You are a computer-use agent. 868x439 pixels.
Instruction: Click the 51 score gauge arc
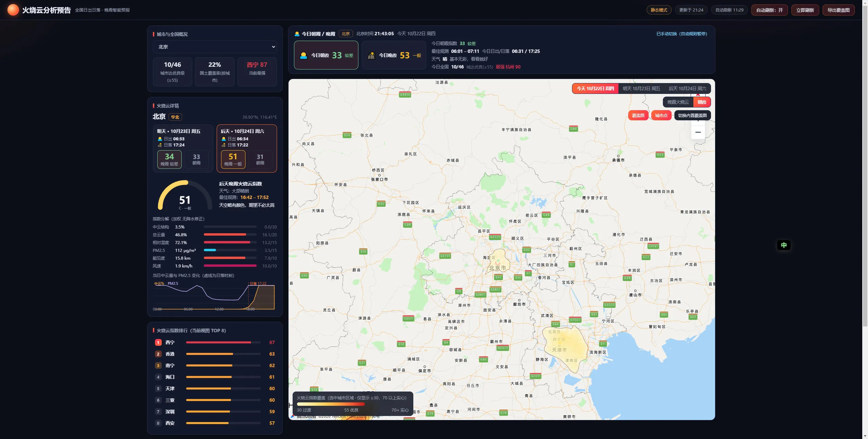(185, 196)
